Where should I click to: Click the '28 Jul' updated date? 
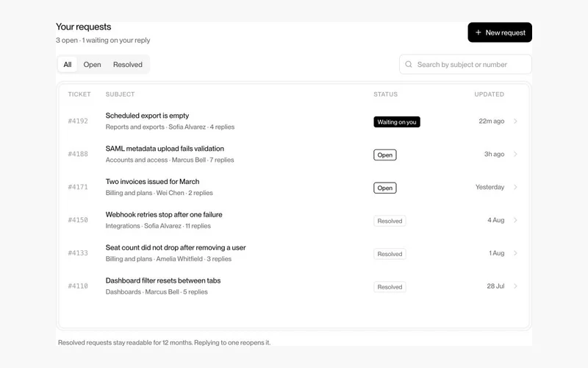[x=495, y=286]
